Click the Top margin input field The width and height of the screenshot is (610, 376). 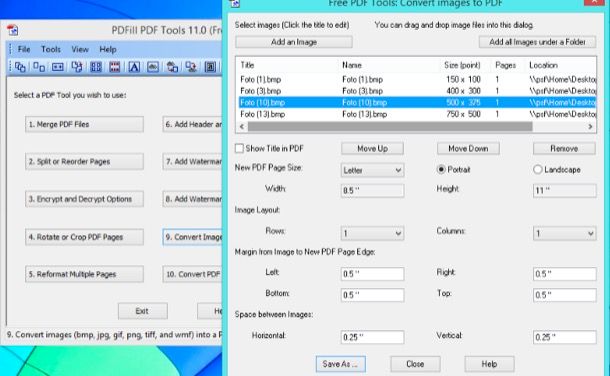tap(564, 295)
